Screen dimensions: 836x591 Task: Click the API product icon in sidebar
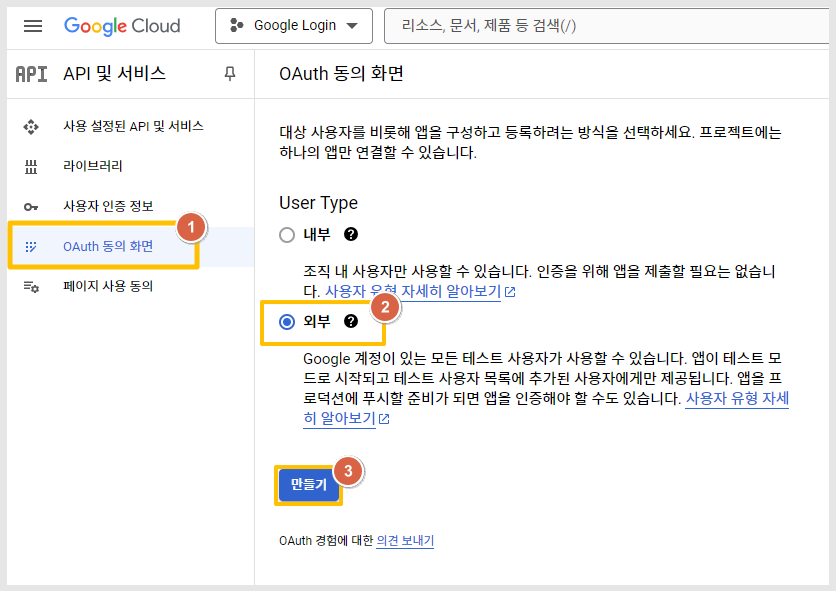pos(31,74)
